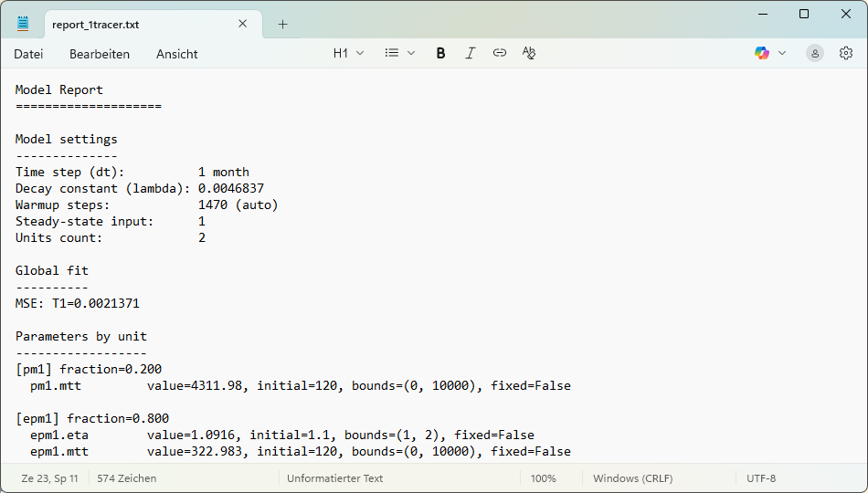Toggle bold formatting
868x493 pixels.
click(440, 53)
